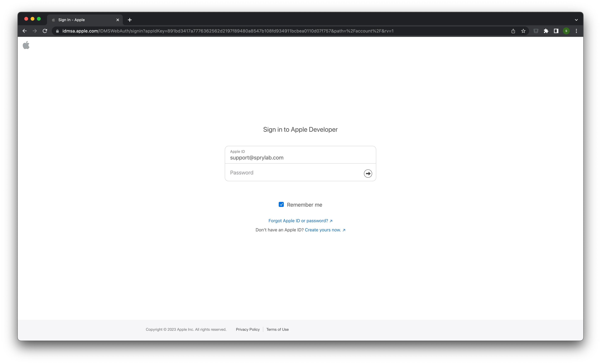Open a new tab with plus button
The image size is (601, 364).
coord(130,20)
